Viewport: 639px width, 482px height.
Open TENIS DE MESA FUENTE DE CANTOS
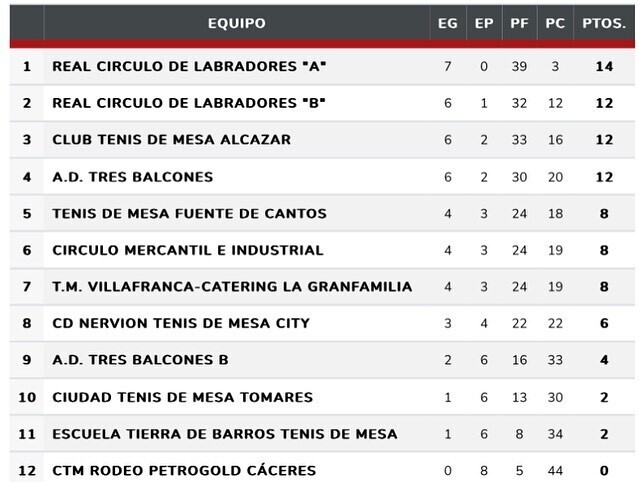click(189, 213)
